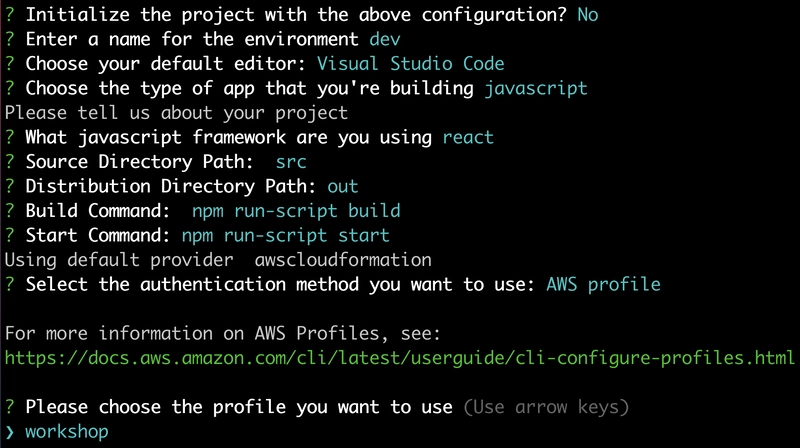The width and height of the screenshot is (800, 448).
Task: Click the 'No' answer on initialize prompt
Action: coord(588,15)
